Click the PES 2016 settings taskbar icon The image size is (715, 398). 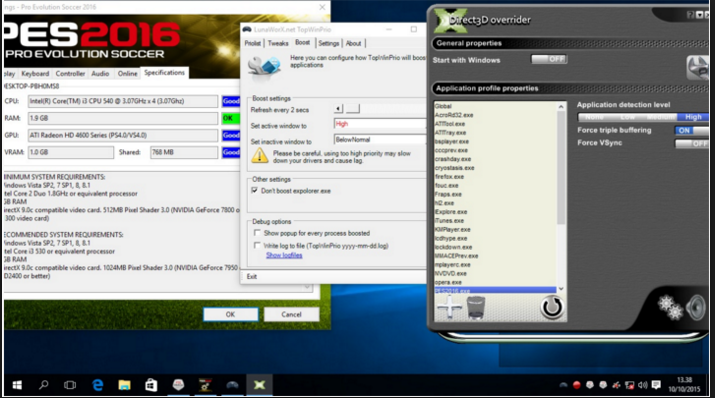tap(205, 385)
